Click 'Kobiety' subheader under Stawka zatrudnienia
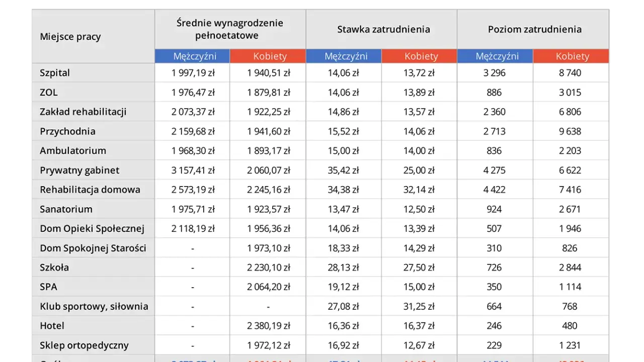This screenshot has width=644, height=362. (x=420, y=56)
